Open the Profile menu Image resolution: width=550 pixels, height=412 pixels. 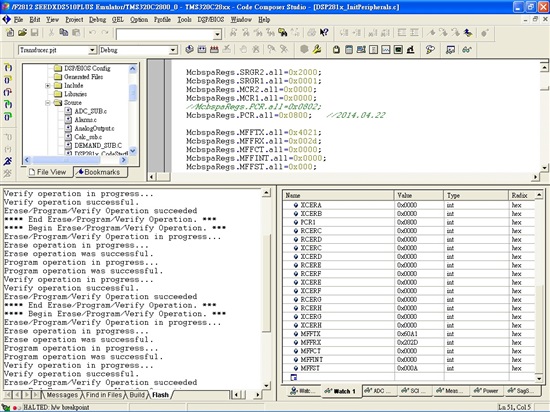point(162,20)
